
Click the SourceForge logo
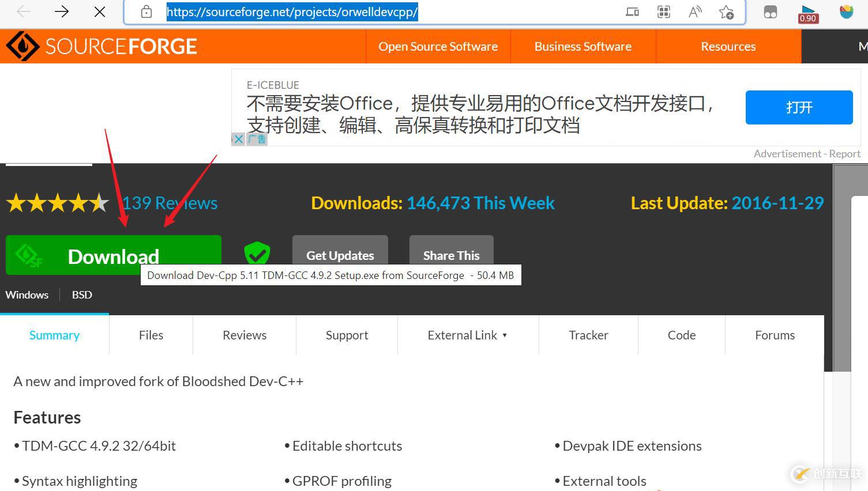pos(102,46)
